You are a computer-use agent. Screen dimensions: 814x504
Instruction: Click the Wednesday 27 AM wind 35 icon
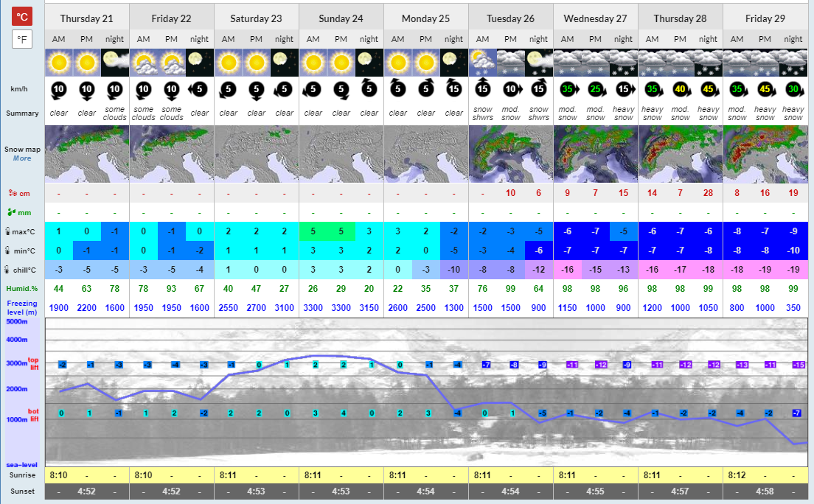coord(568,90)
